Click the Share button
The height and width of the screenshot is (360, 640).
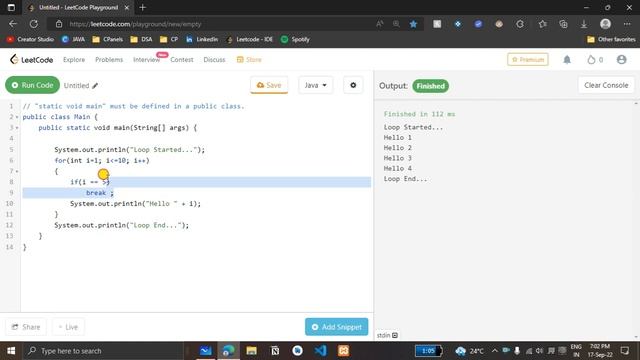(x=26, y=327)
